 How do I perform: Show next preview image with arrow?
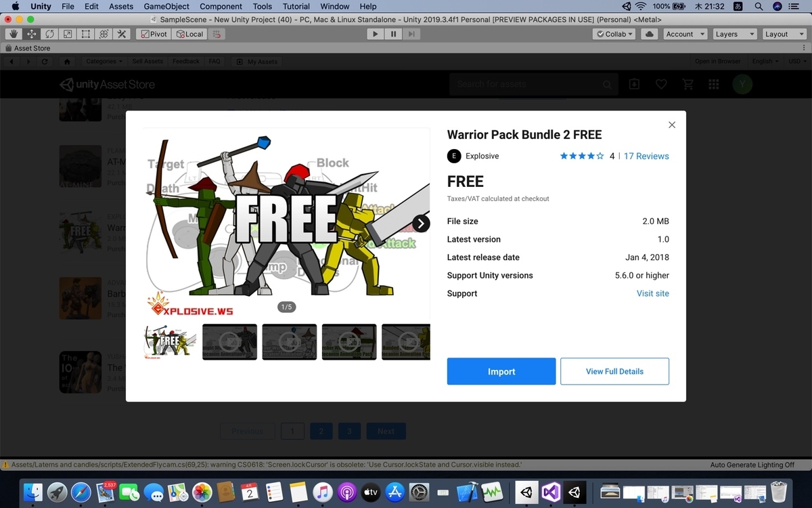[421, 224]
